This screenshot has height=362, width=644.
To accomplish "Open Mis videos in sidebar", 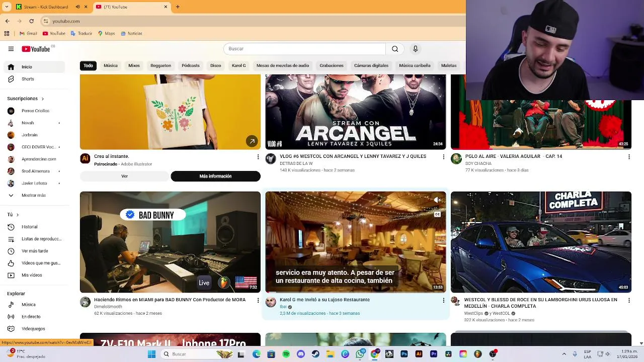I will pyautogui.click(x=33, y=275).
